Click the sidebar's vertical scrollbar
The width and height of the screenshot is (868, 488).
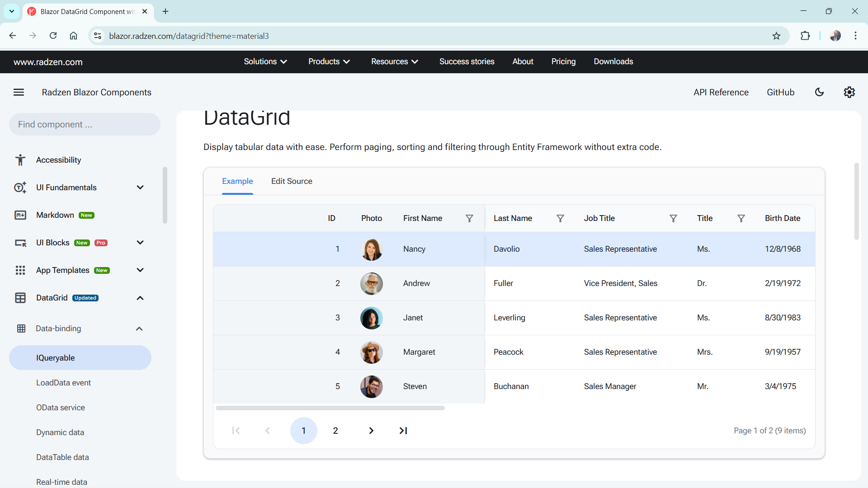point(165,195)
